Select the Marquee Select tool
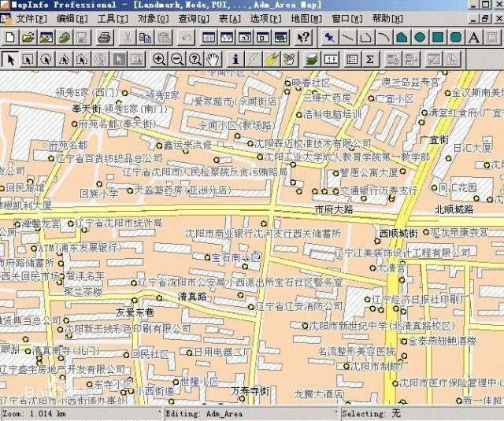Screen dimensions: 504x421 click(28, 59)
